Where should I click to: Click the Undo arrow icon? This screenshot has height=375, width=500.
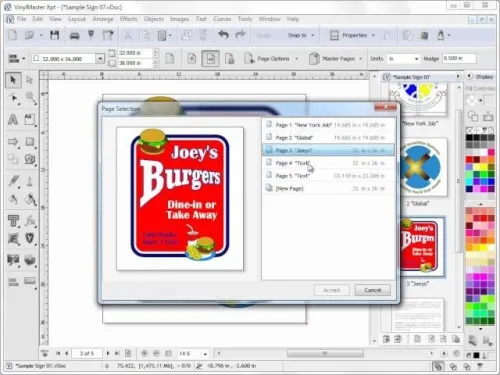pos(223,35)
